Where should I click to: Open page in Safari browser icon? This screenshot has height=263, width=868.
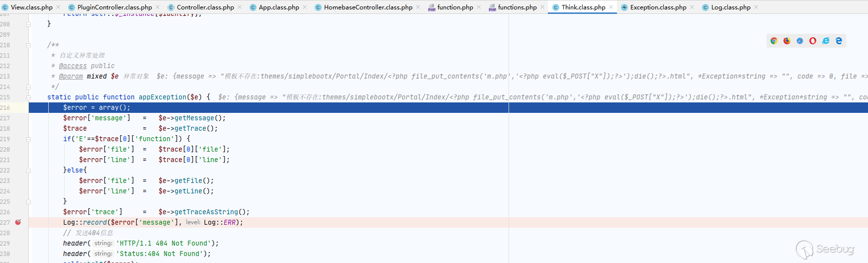tap(799, 41)
